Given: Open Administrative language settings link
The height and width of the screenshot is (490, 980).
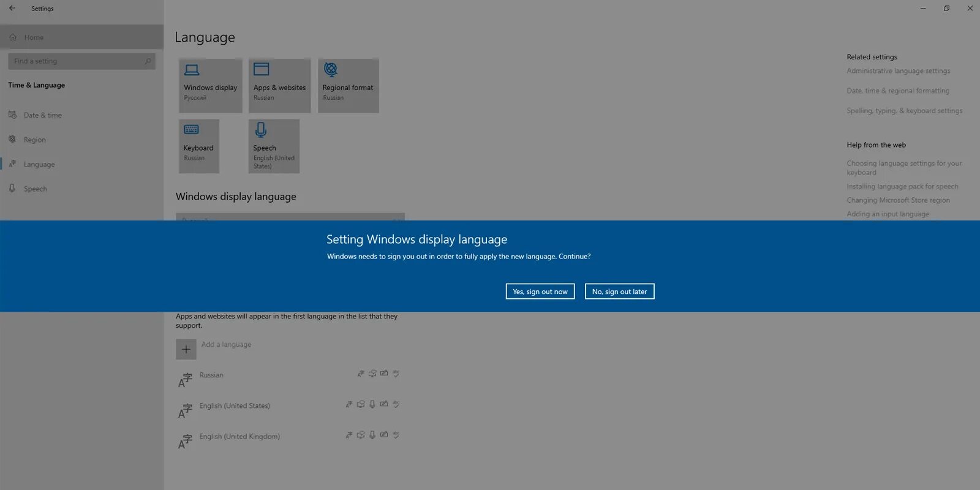Looking at the screenshot, I should tap(899, 71).
